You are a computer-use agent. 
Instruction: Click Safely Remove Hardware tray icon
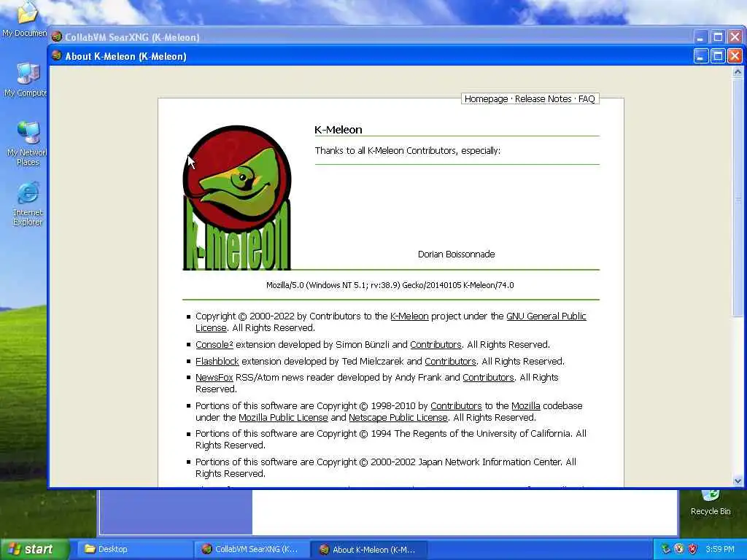[665, 549]
